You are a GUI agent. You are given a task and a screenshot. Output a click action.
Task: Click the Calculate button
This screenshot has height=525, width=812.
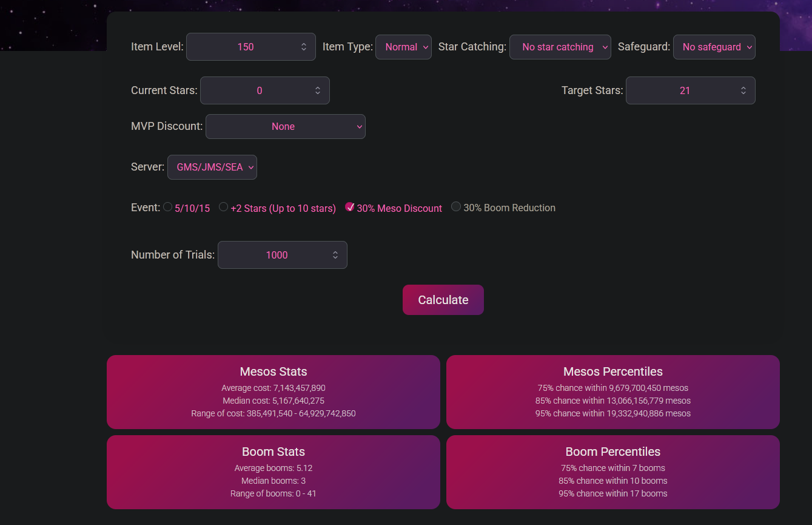pyautogui.click(x=443, y=300)
